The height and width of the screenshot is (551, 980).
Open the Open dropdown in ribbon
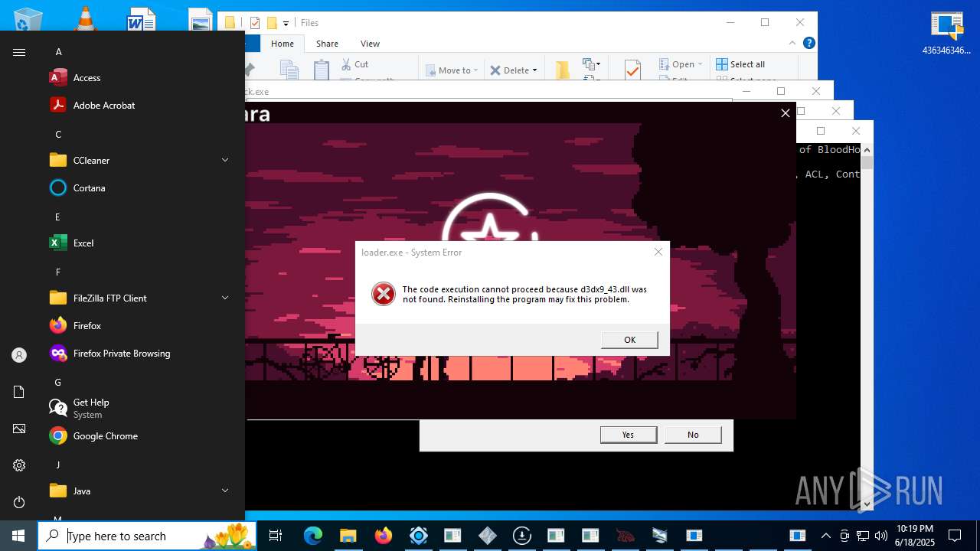(681, 64)
